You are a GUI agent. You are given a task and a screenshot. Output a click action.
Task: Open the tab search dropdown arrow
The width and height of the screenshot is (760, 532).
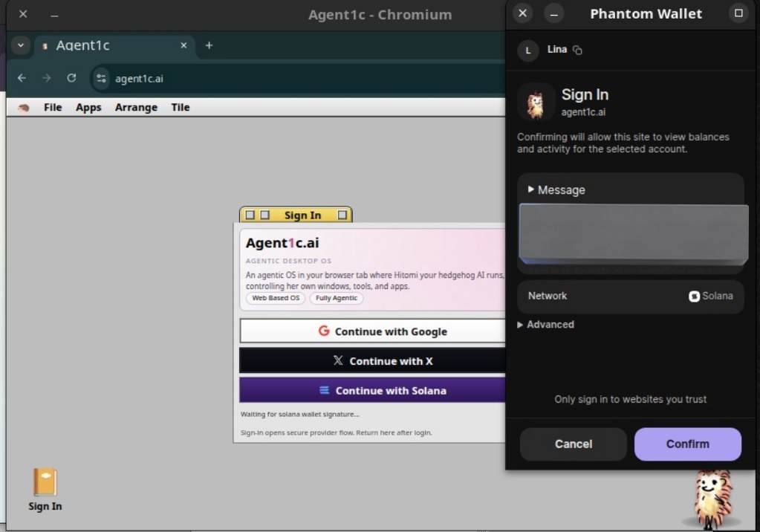20,45
